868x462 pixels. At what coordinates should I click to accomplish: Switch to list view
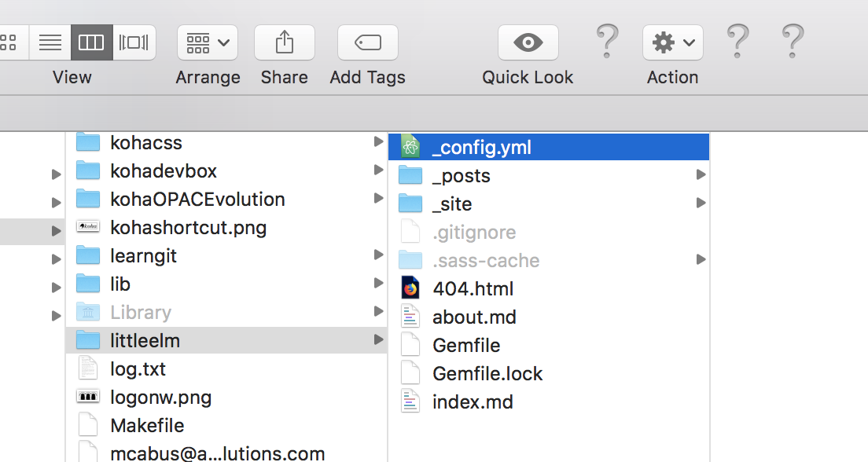click(50, 42)
